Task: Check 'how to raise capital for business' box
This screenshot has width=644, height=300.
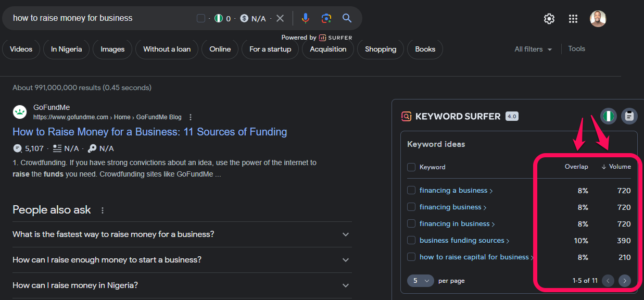Action: (x=411, y=257)
